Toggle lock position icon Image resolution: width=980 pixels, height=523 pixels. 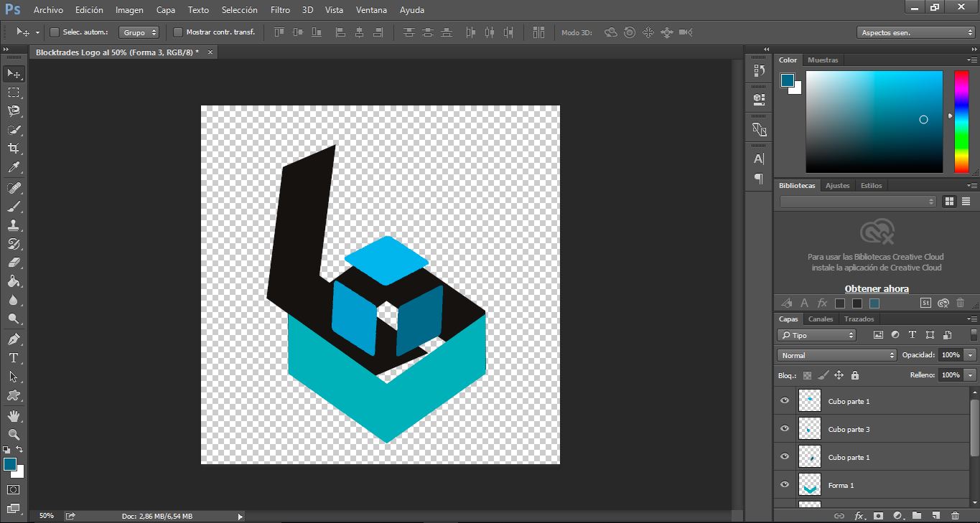tap(839, 375)
